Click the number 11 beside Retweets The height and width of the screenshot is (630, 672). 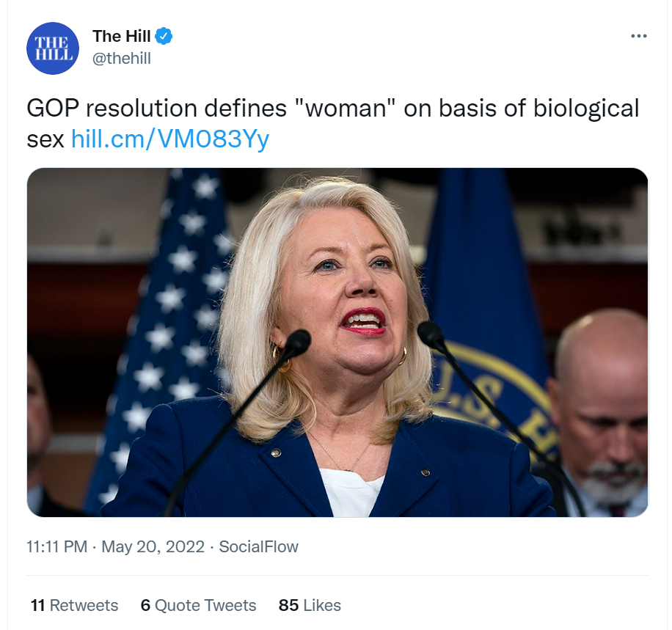37,605
